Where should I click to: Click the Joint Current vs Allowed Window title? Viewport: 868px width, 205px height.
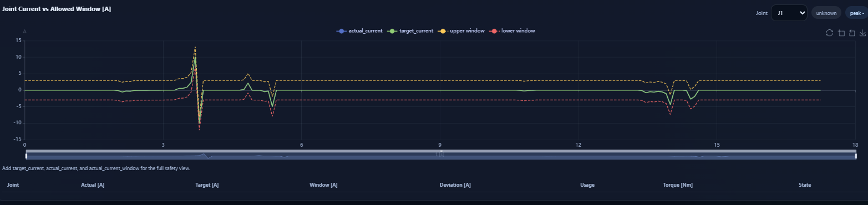tap(57, 9)
